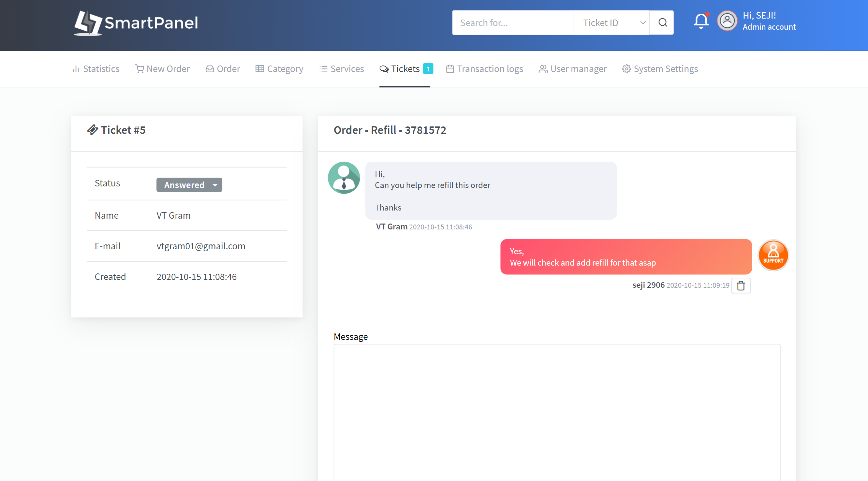Navigate to the Category page
The width and height of the screenshot is (868, 481).
(279, 69)
